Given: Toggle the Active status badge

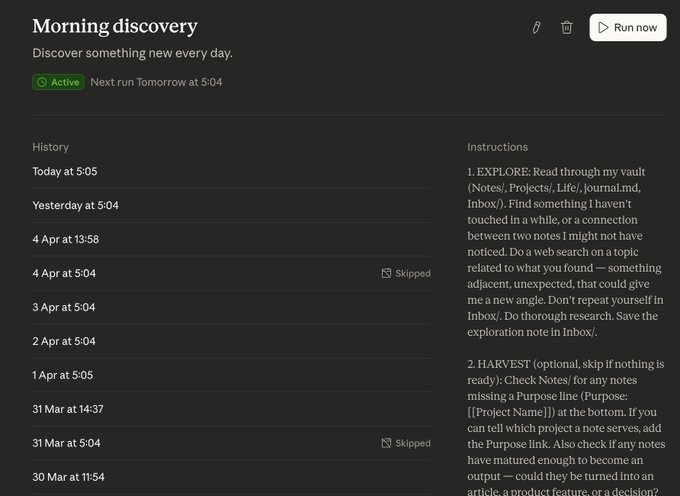Looking at the screenshot, I should 58,82.
